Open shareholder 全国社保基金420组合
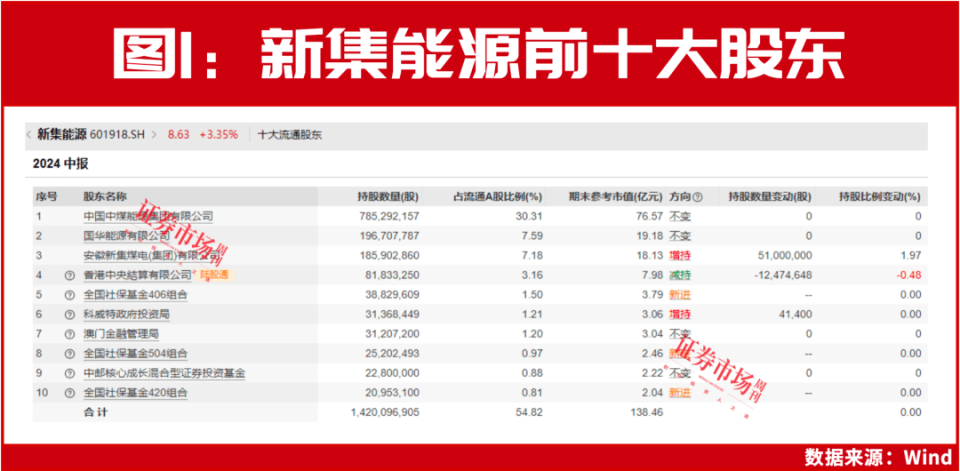Screen dimensions: 960x471 tap(135, 393)
